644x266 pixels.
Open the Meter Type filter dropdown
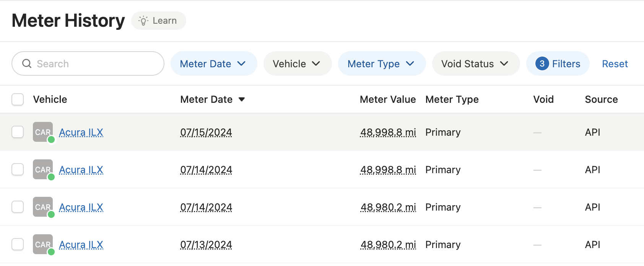tap(381, 63)
